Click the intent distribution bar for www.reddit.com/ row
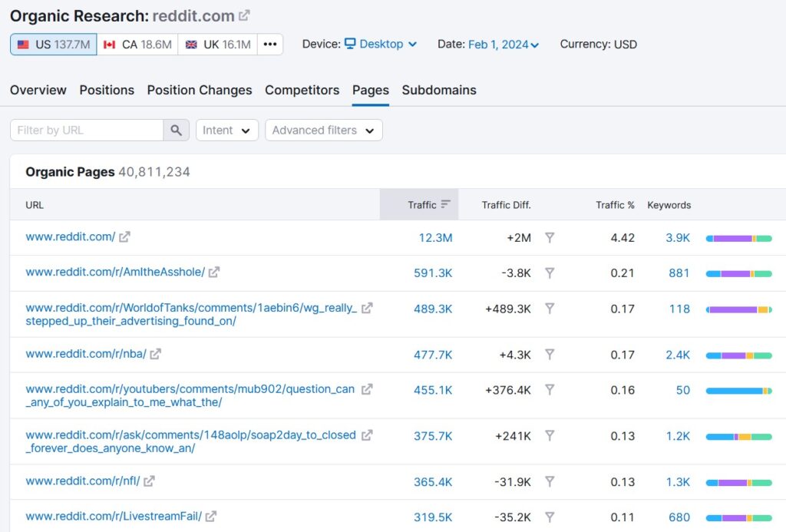The height and width of the screenshot is (532, 786). click(739, 239)
